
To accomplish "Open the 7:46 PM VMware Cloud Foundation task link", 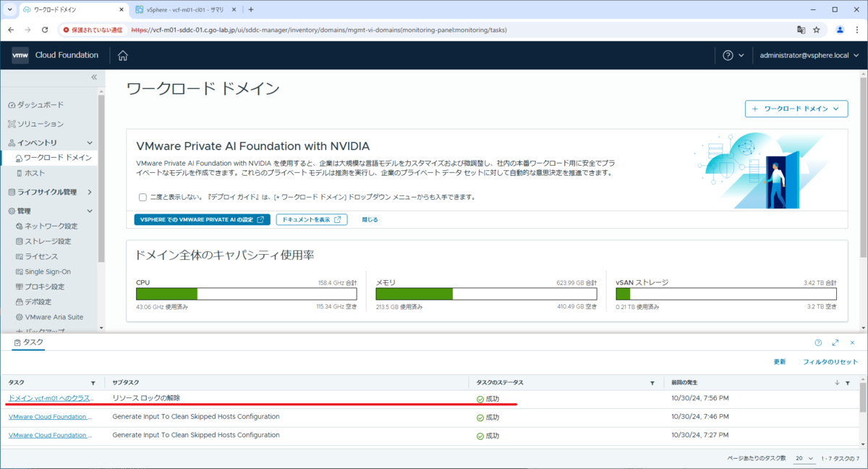I will (50, 417).
